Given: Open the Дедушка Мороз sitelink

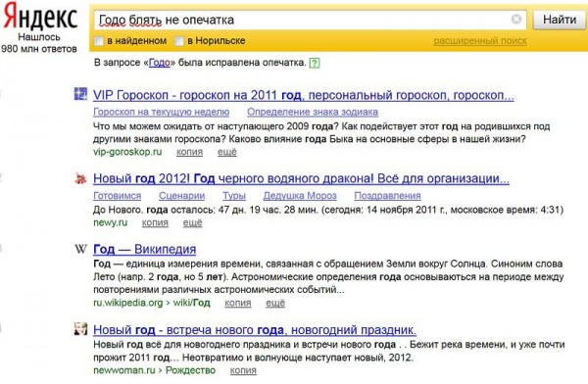Looking at the screenshot, I should click(300, 196).
